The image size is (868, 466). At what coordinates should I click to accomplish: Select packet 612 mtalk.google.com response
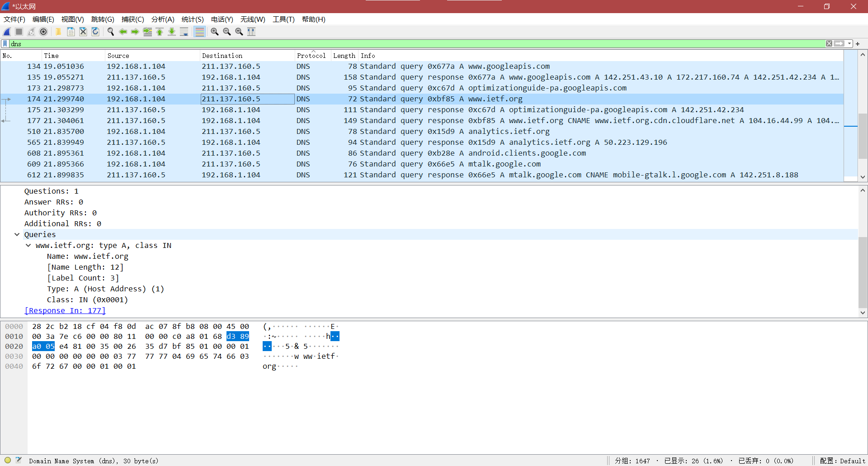pyautogui.click(x=422, y=175)
